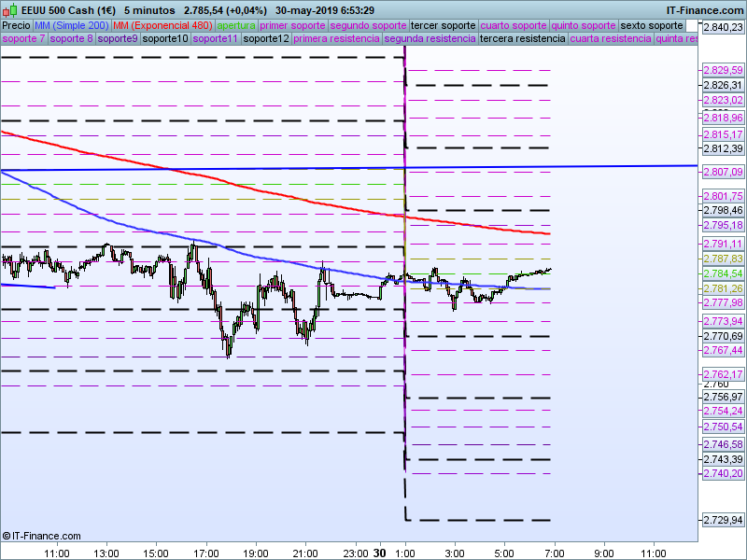Click the primer soporte legend label
This screenshot has height=560, width=747.
(292, 25)
